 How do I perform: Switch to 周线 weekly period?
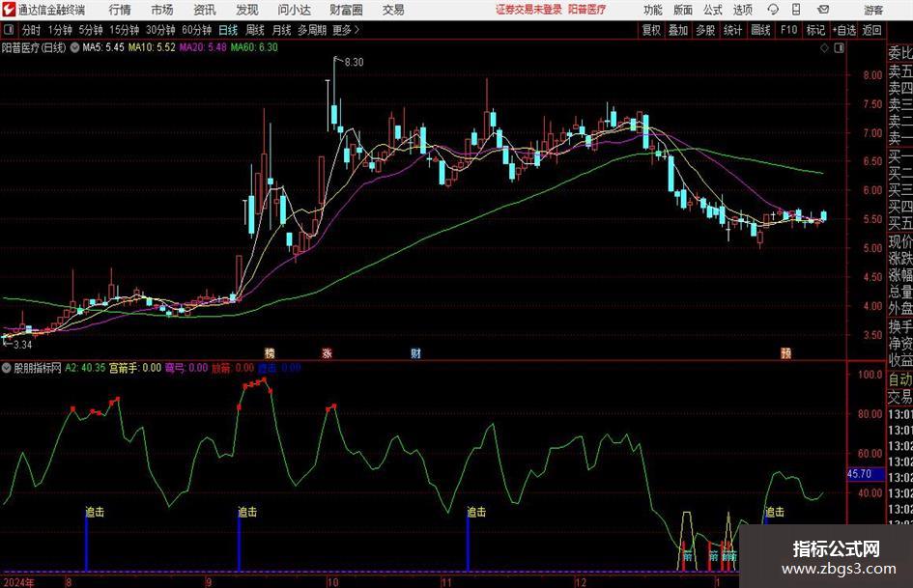pos(254,30)
